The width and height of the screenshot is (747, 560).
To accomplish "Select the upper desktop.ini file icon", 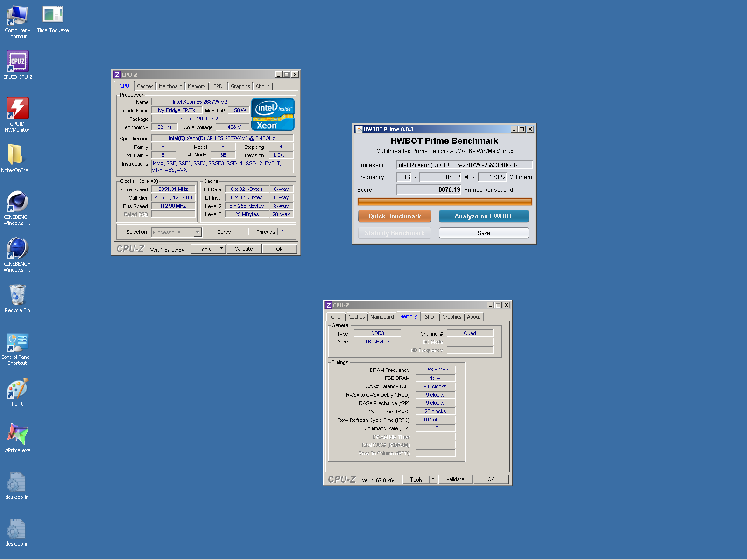I will coord(17,485).
